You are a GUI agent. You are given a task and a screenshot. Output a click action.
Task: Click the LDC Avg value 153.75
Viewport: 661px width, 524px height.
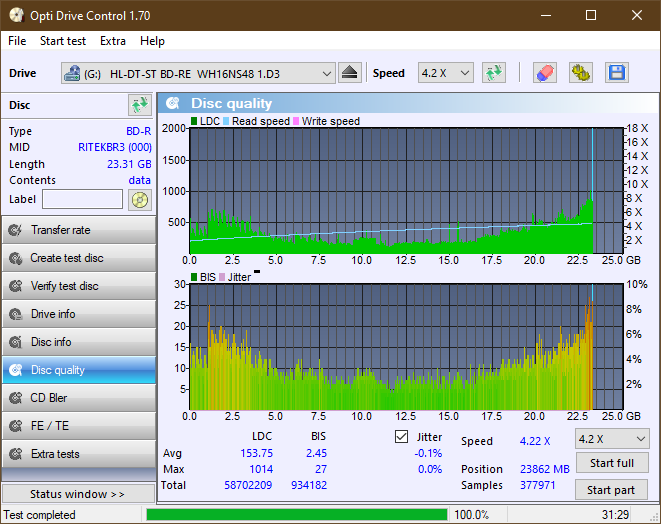click(257, 453)
